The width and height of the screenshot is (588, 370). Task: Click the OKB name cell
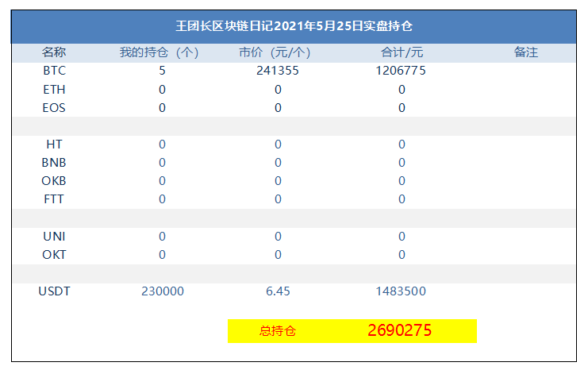54,181
